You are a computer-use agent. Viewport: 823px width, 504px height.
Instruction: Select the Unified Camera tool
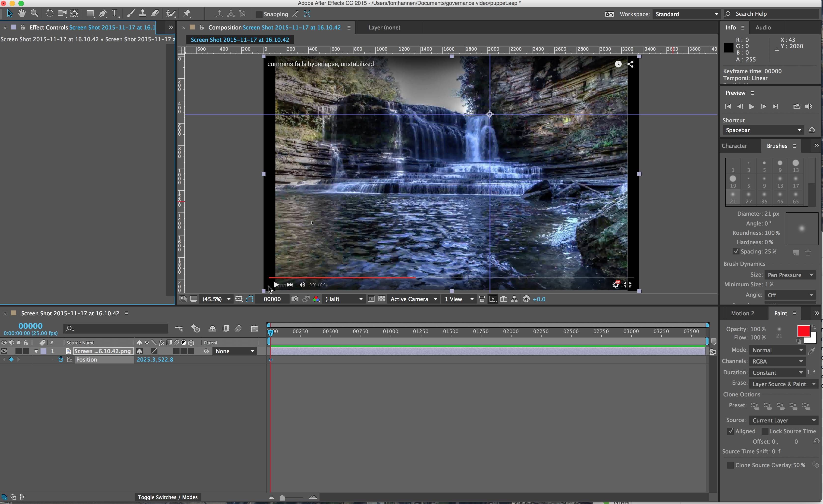62,14
